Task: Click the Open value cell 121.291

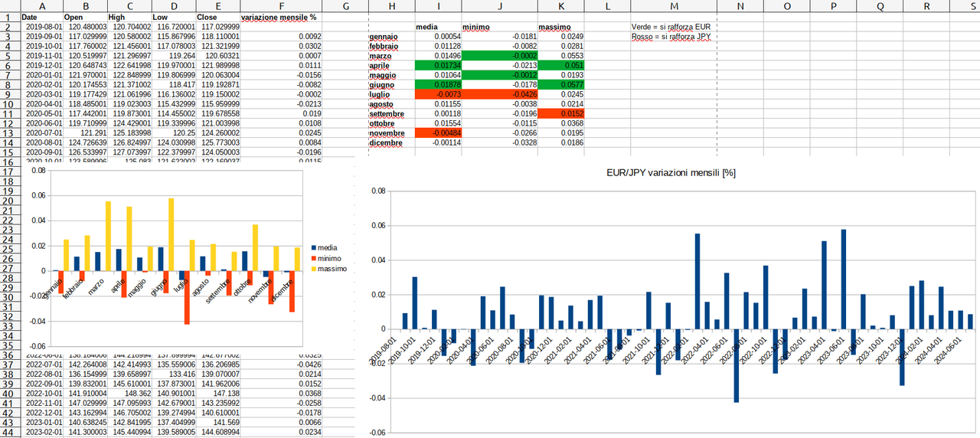Action: tap(85, 132)
